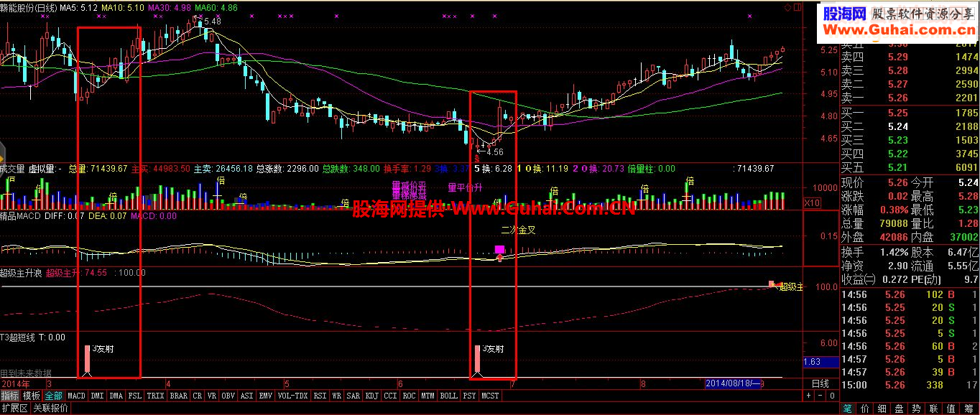Click the plus zoom button under 日线
980x415 pixels.
coord(808,396)
